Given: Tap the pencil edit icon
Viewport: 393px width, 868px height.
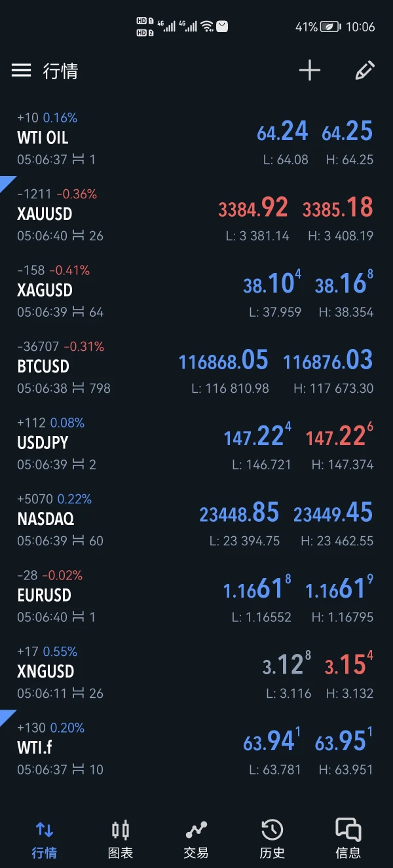Looking at the screenshot, I should tap(365, 71).
